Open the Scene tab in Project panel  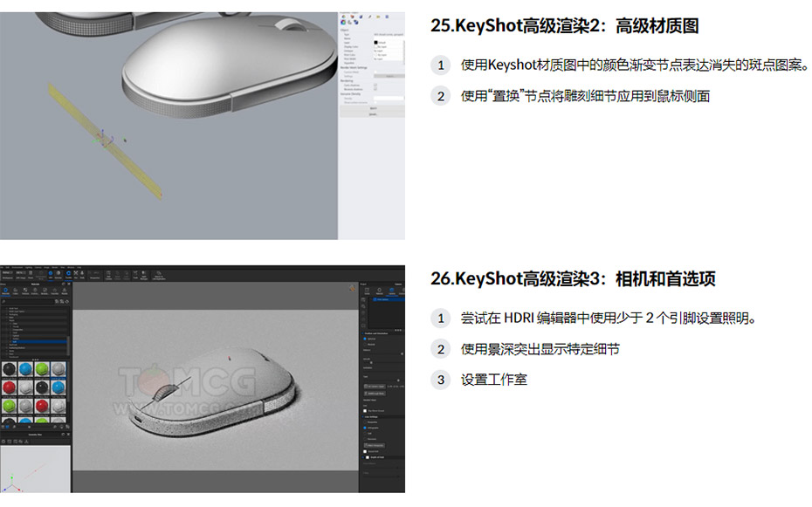click(x=367, y=291)
